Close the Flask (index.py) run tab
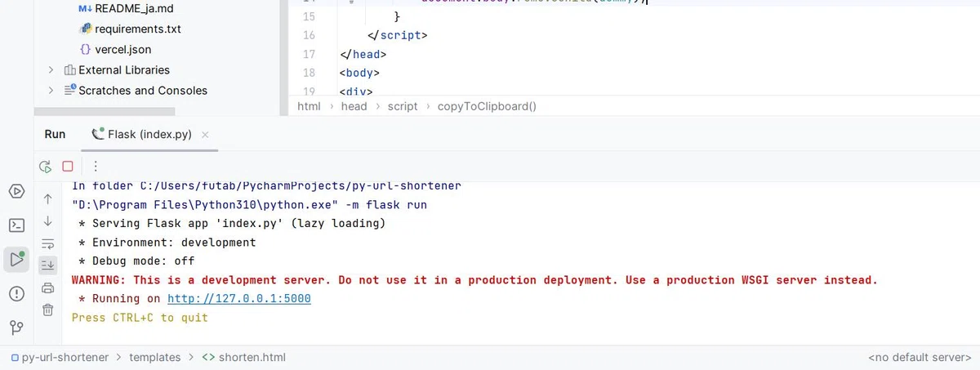Viewport: 980px width, 370px height. pyautogui.click(x=205, y=135)
